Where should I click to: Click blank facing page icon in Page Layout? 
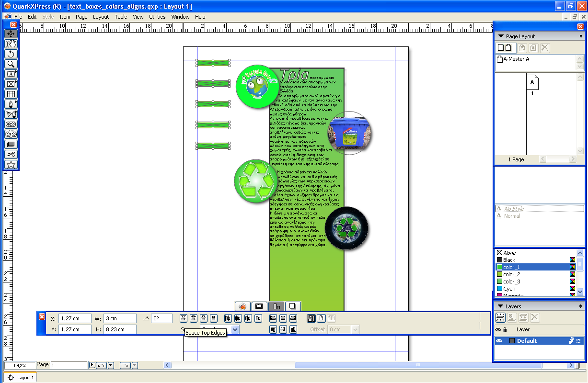pos(508,48)
